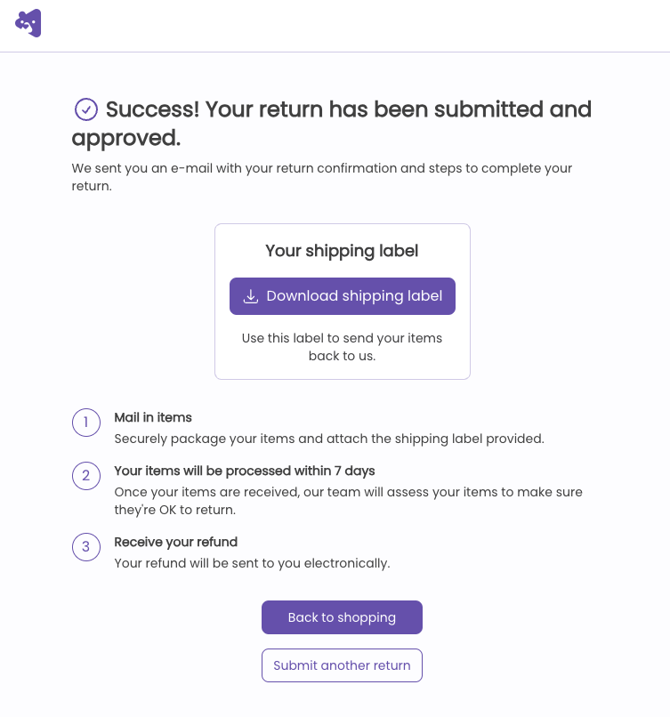
Task: Select the "Your shipping label" title
Action: coord(342,251)
